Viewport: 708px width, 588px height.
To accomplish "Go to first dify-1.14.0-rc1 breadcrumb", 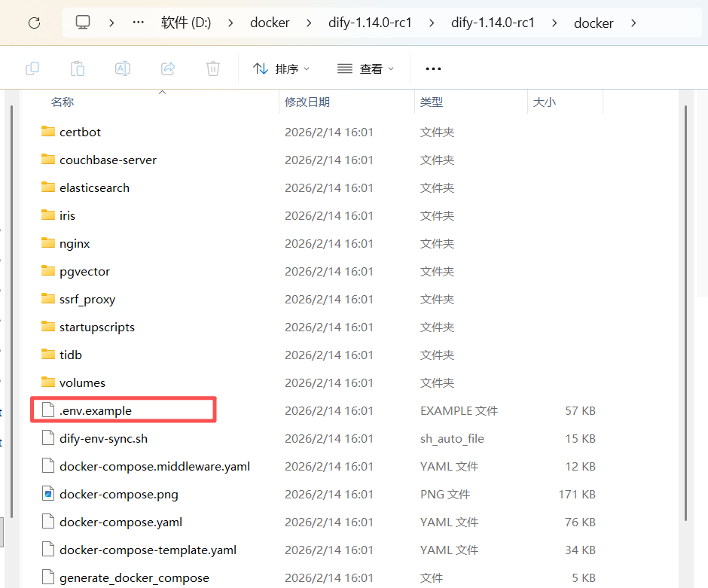I will pyautogui.click(x=370, y=23).
